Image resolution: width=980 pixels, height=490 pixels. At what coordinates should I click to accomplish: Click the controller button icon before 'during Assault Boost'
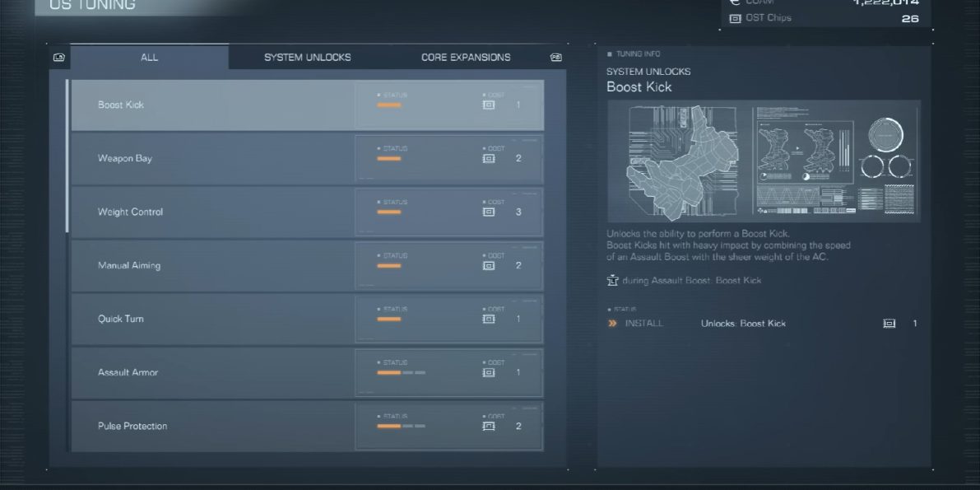pyautogui.click(x=612, y=280)
